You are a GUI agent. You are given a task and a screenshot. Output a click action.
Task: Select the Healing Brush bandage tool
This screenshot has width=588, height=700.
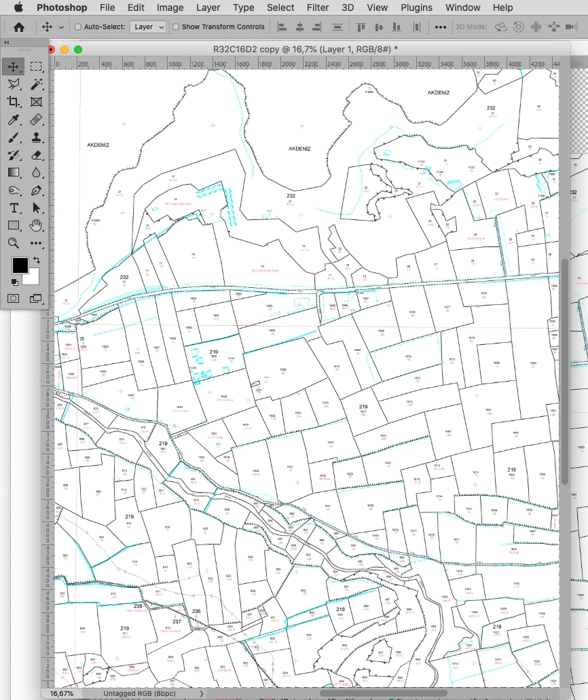coord(36,119)
